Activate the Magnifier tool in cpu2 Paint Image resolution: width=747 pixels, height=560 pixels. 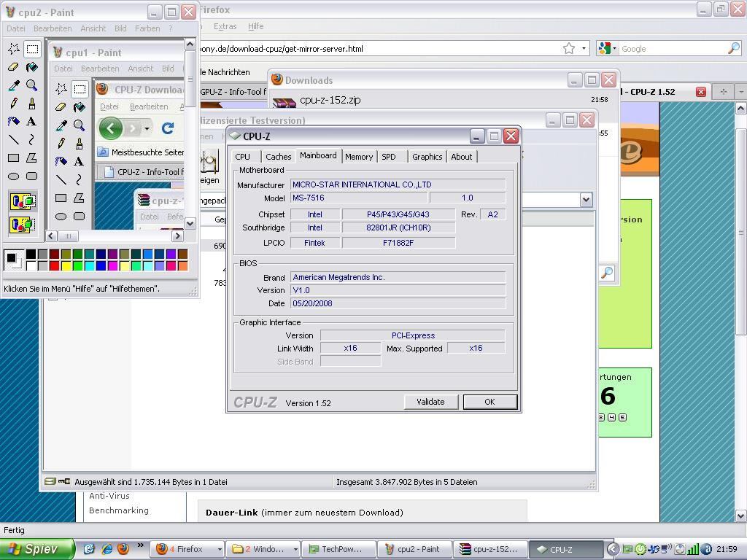coord(32,85)
